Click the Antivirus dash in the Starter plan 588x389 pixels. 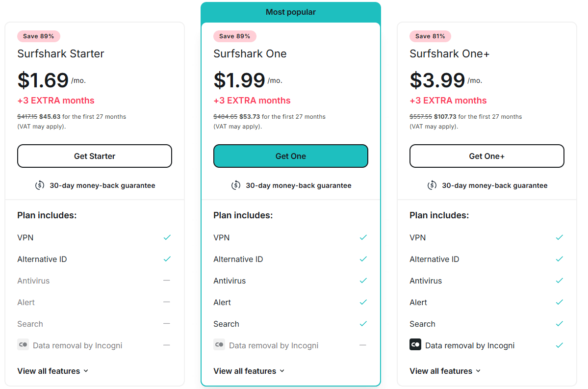167,281
